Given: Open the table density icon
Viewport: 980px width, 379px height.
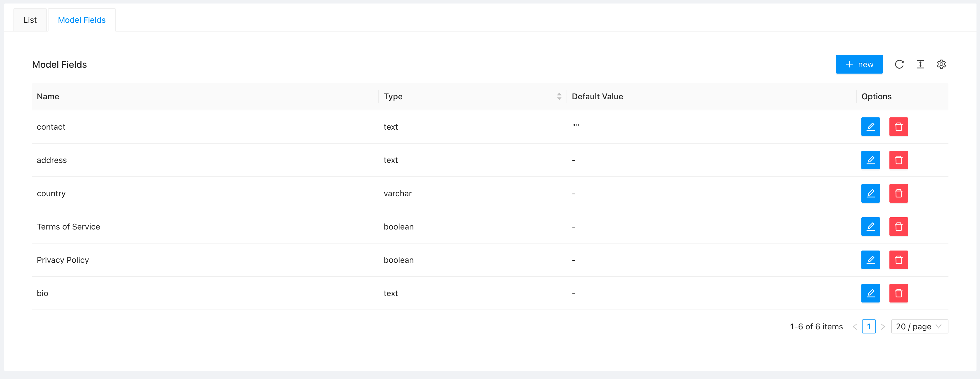Looking at the screenshot, I should pyautogui.click(x=920, y=64).
